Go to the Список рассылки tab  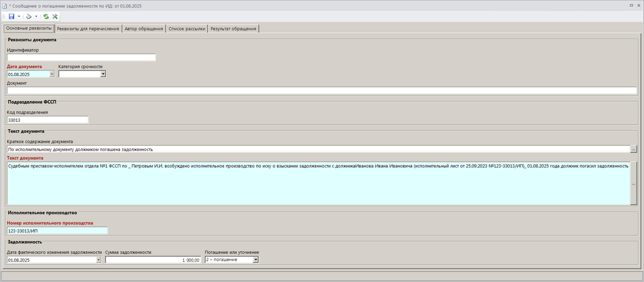(x=187, y=29)
